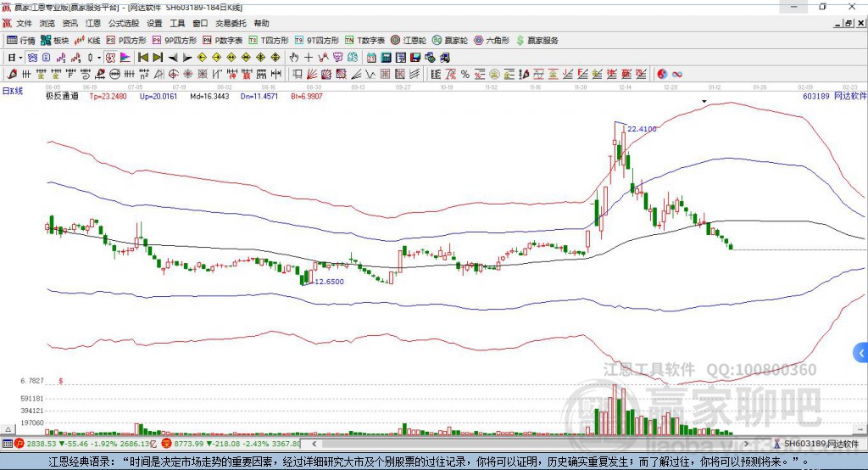
Task: Open the T四方形 tool
Action: click(269, 41)
